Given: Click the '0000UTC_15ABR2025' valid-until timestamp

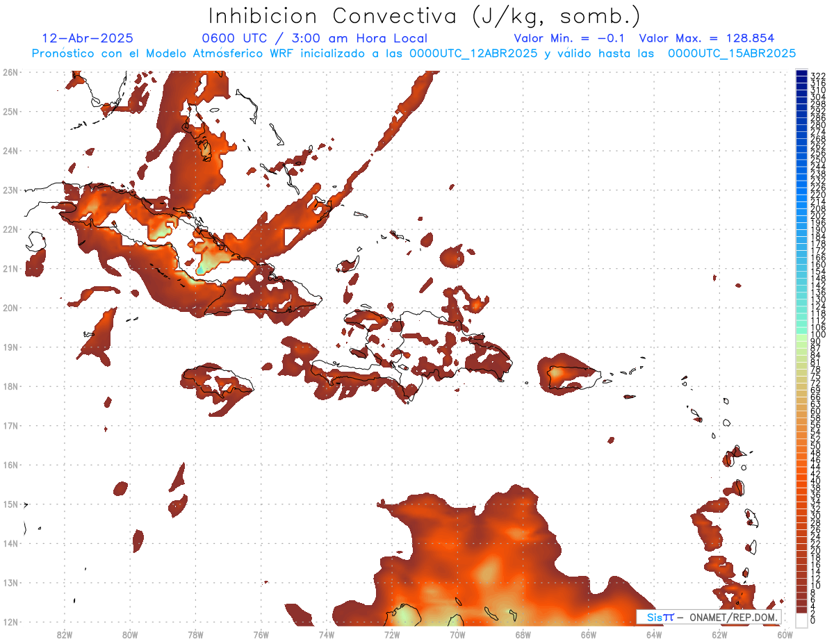Looking at the screenshot, I should [x=732, y=53].
